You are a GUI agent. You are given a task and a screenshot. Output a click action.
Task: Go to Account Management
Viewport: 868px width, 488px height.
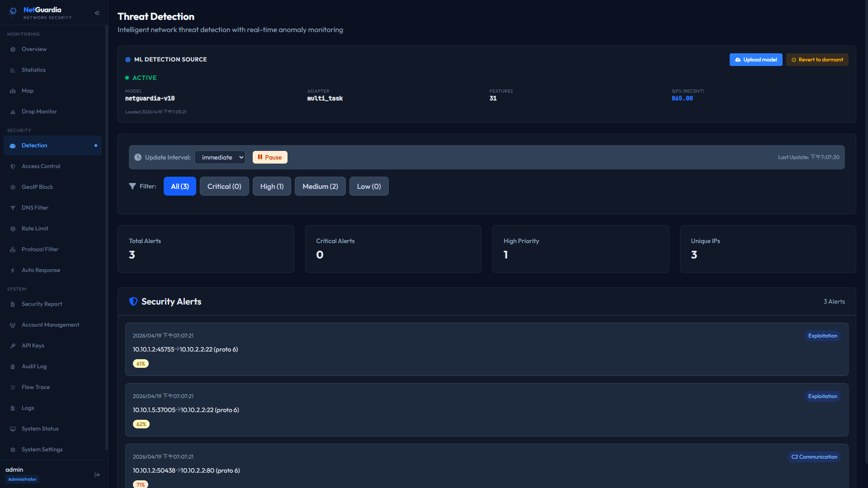click(52, 325)
